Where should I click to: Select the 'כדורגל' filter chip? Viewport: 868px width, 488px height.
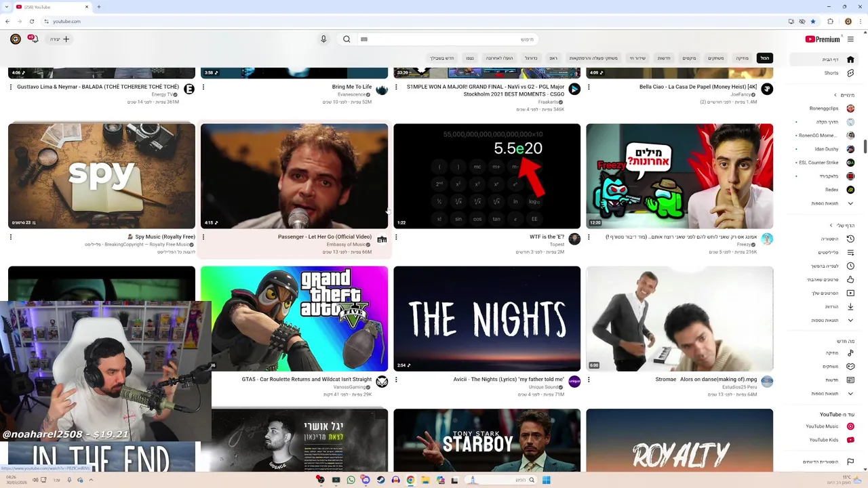click(531, 58)
